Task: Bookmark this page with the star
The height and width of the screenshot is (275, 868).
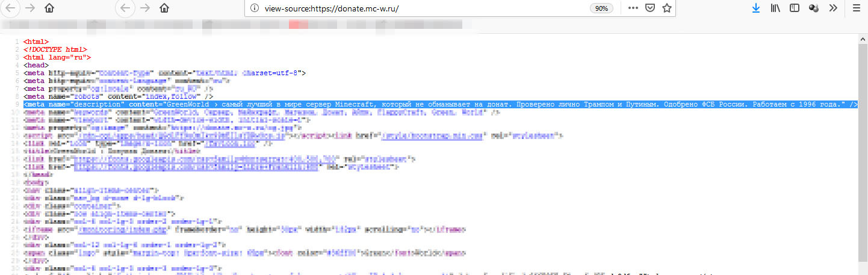Action: [666, 8]
